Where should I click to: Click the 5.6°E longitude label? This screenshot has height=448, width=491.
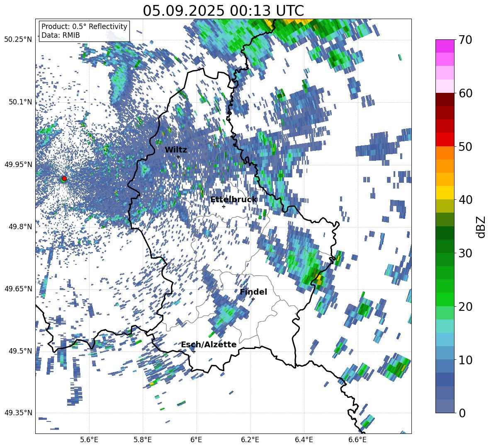click(x=89, y=440)
